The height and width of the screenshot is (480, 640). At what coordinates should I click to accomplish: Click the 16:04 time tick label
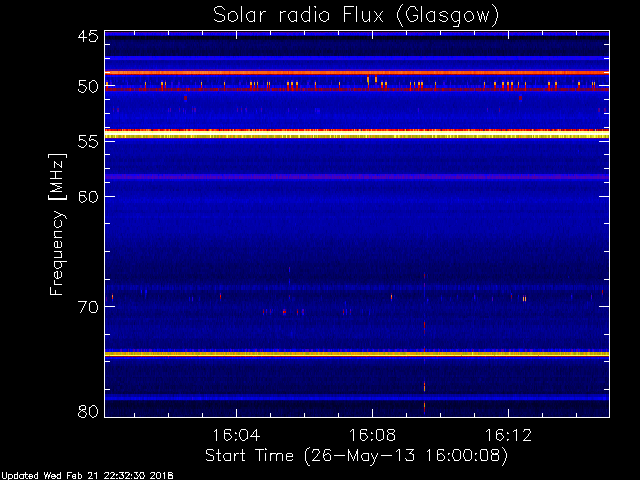click(236, 435)
